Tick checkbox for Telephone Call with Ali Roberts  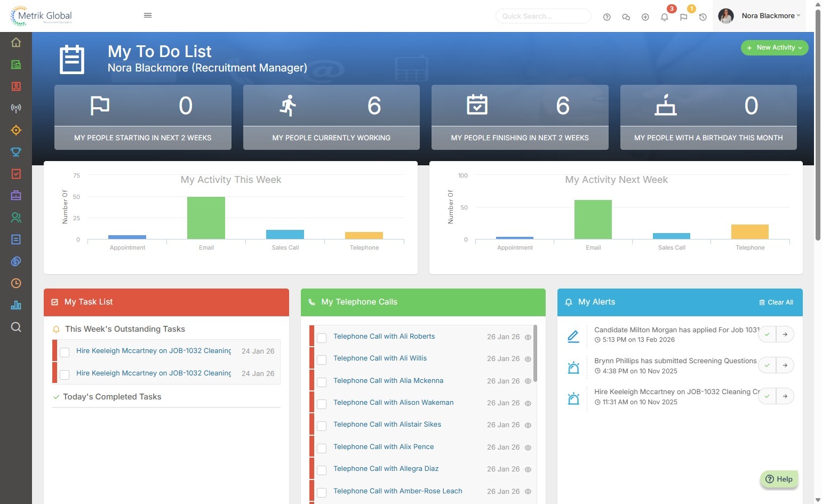tap(322, 338)
